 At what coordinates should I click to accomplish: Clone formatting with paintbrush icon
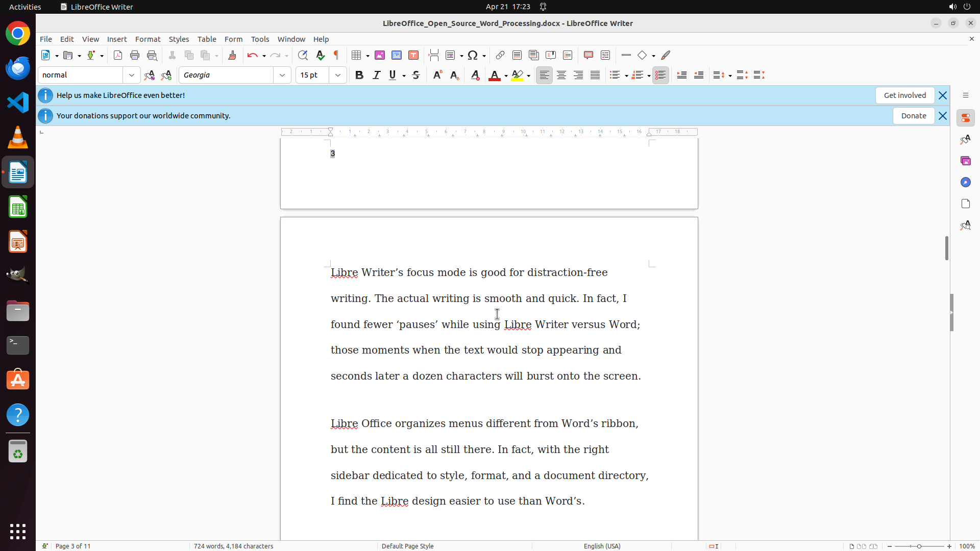point(232,55)
